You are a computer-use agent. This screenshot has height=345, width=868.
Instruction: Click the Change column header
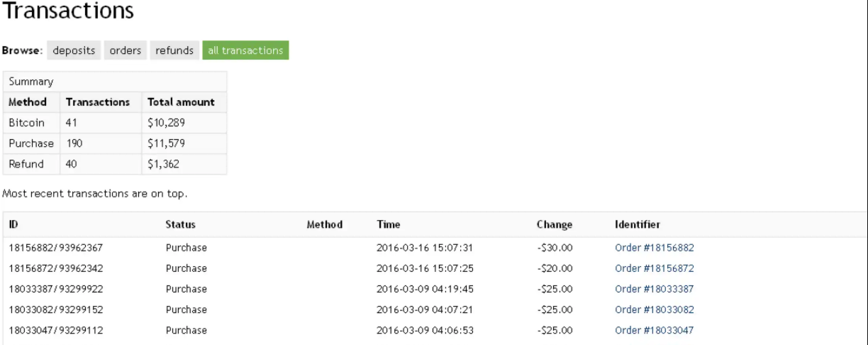click(555, 224)
